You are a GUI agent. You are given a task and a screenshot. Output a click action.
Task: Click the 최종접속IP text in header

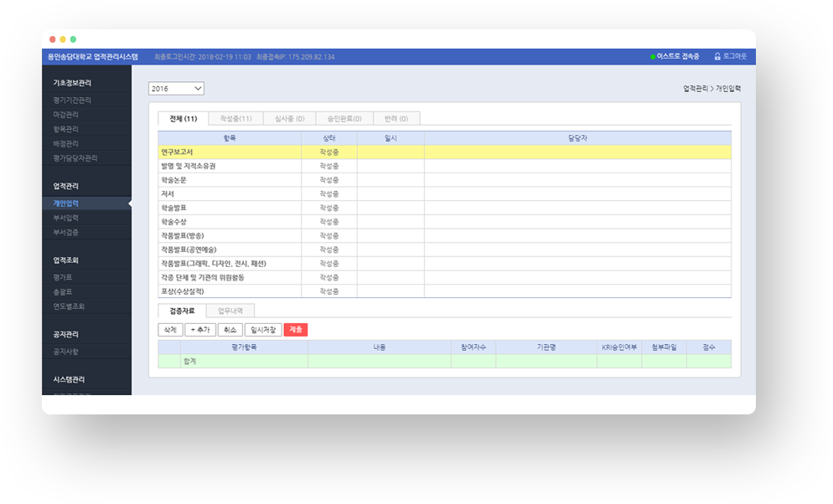(x=295, y=57)
